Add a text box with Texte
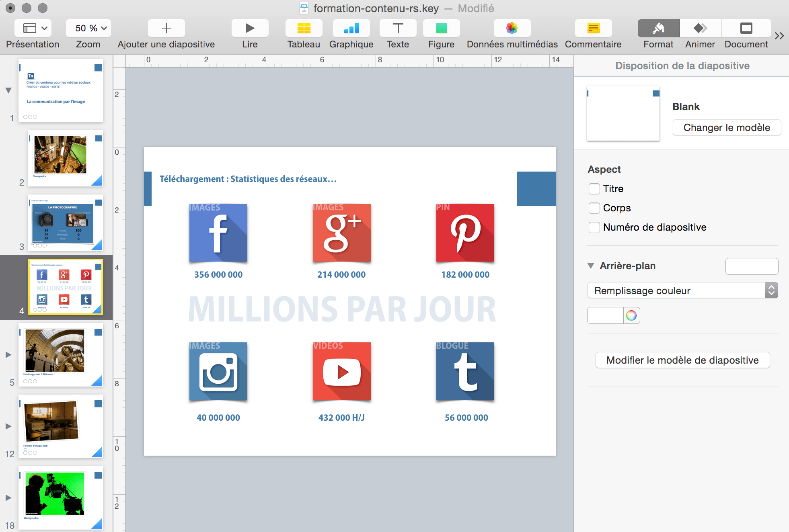Screen dimensions: 789x532 [398, 28]
